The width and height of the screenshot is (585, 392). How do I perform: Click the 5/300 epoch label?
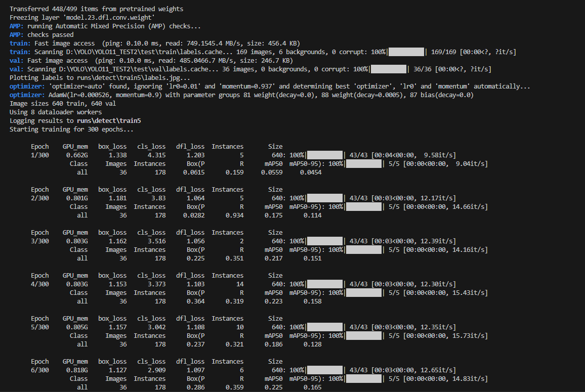40,327
